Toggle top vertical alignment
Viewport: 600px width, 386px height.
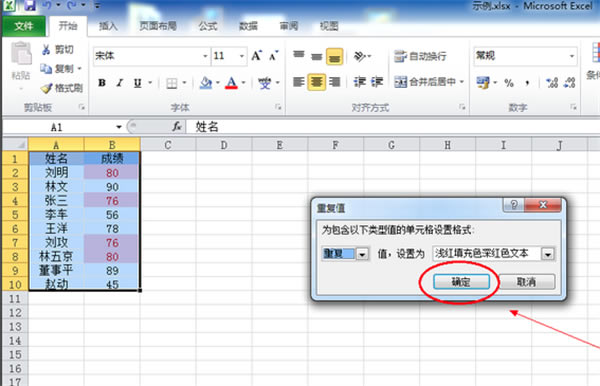click(299, 56)
